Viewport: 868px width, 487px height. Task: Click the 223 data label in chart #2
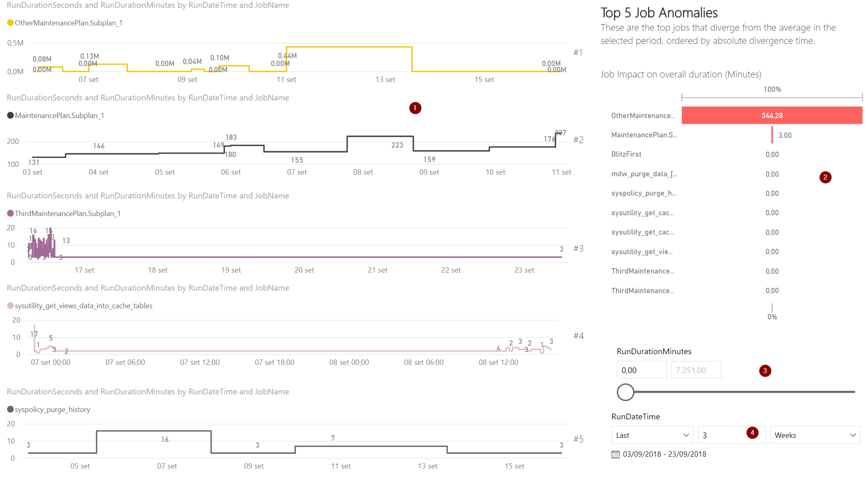tap(397, 145)
